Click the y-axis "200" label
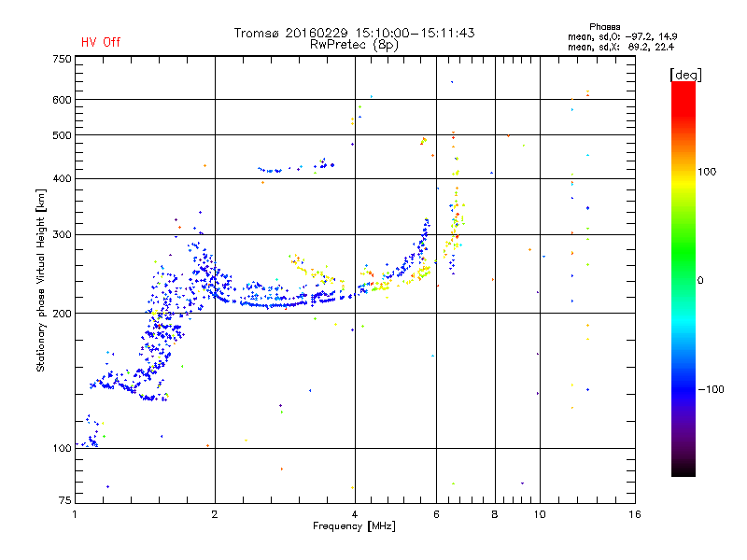Viewport: 747px width, 560px height. [x=62, y=314]
